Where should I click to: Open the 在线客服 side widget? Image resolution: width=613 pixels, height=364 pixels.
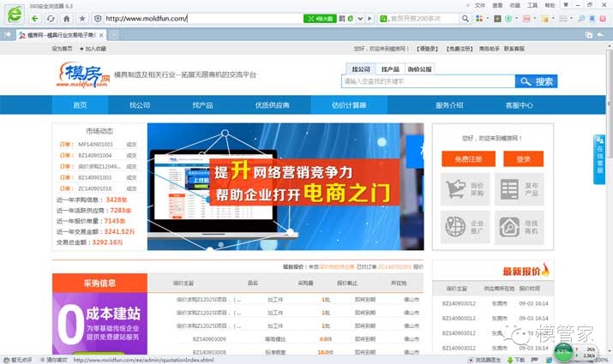point(599,159)
